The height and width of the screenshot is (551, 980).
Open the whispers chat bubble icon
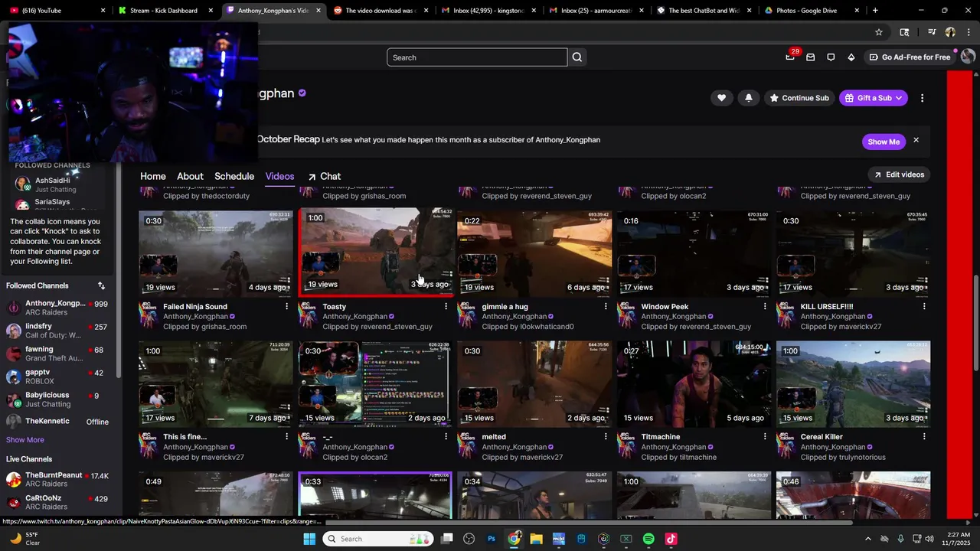(x=831, y=57)
